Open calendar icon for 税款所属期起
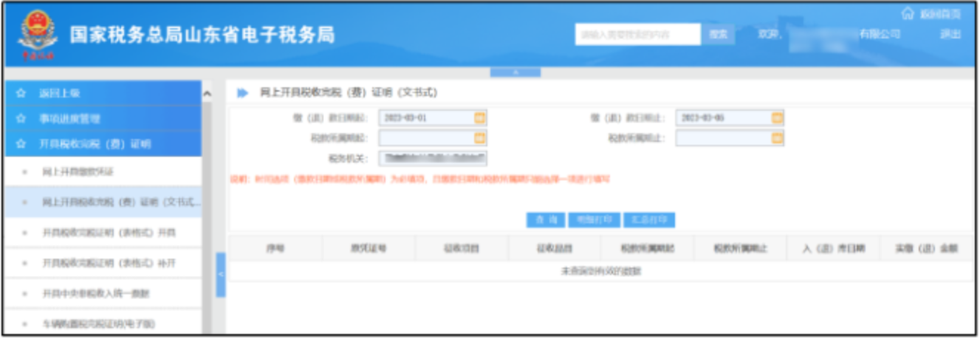 [x=479, y=137]
